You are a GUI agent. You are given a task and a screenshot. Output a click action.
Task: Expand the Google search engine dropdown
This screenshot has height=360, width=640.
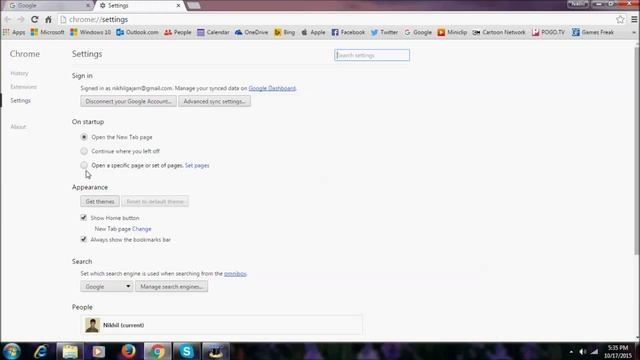[x=107, y=287]
